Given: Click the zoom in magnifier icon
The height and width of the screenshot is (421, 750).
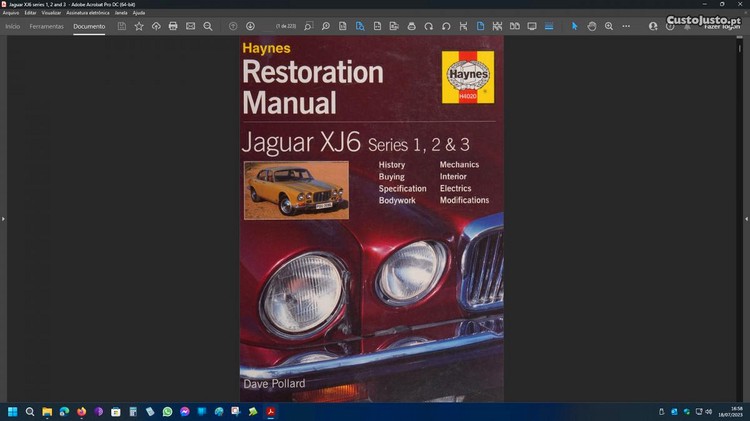Looking at the screenshot, I should (609, 26).
